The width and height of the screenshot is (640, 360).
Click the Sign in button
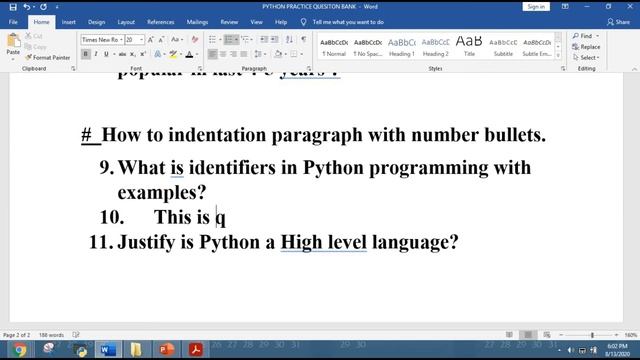[536, 7]
